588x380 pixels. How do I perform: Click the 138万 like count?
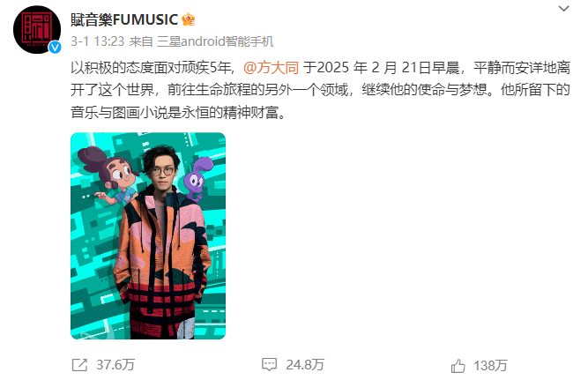click(491, 366)
